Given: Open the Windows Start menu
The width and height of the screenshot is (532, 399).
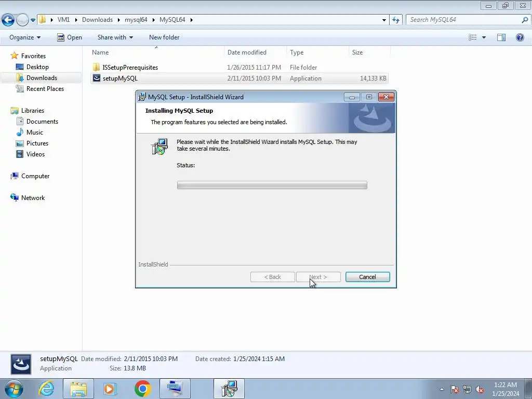Looking at the screenshot, I should pyautogui.click(x=14, y=389).
